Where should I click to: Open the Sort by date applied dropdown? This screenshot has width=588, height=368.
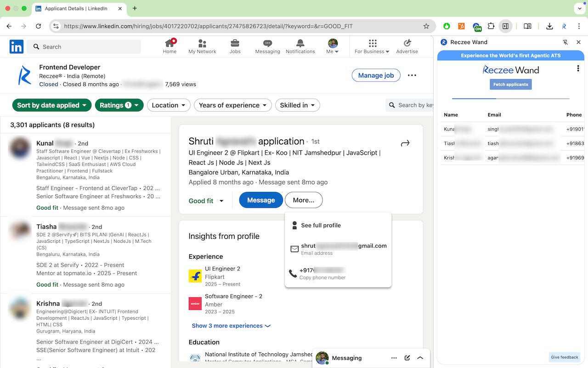[x=52, y=105]
